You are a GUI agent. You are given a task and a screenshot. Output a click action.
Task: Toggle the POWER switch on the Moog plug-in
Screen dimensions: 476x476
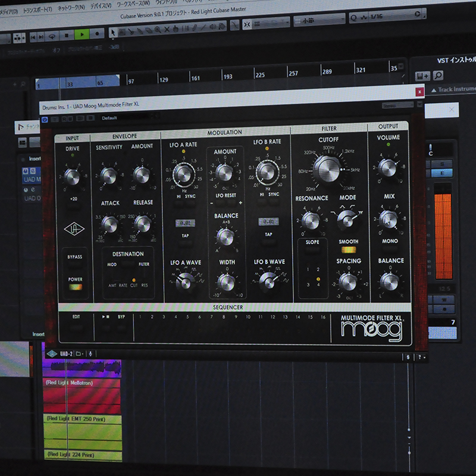pos(76,287)
